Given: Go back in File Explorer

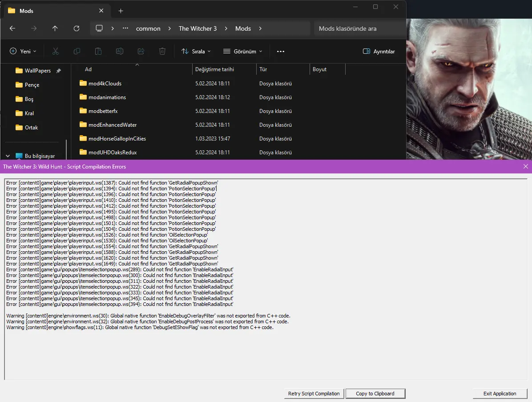Looking at the screenshot, I should point(12,28).
